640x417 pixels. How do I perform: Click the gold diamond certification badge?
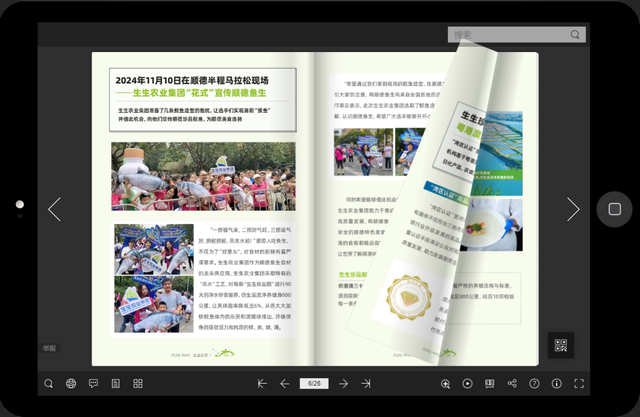click(x=409, y=297)
